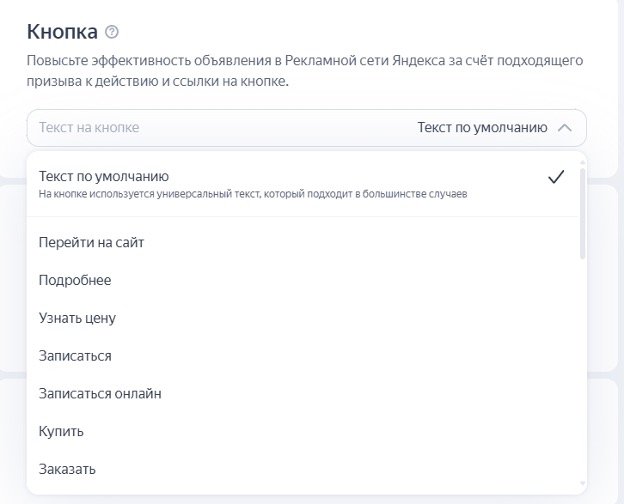Collapse the dropdown with the chevron arrow
This screenshot has width=624, height=504.
[564, 128]
